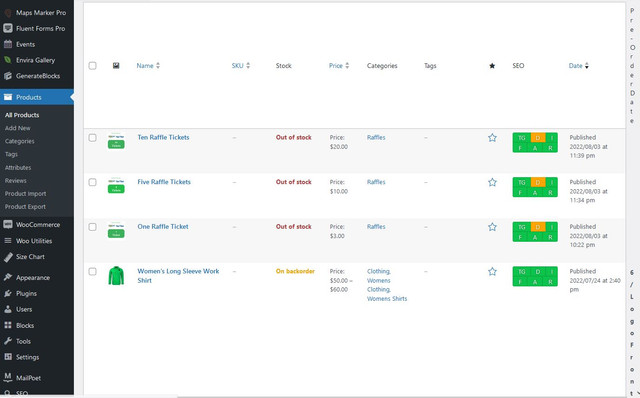Sort products by SKU column
Image resolution: width=640 pixels, height=398 pixels.
(241, 66)
